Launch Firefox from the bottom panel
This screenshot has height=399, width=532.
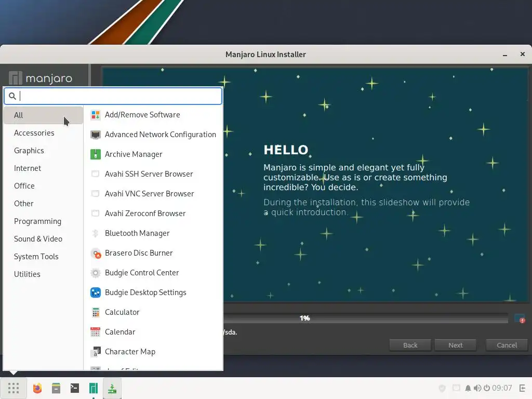click(x=37, y=388)
